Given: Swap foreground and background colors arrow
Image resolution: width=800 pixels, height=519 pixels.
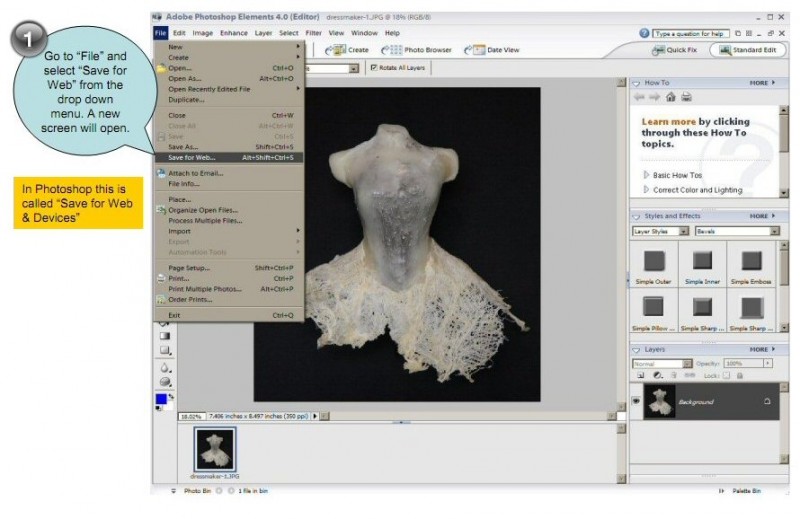Looking at the screenshot, I should [x=171, y=396].
